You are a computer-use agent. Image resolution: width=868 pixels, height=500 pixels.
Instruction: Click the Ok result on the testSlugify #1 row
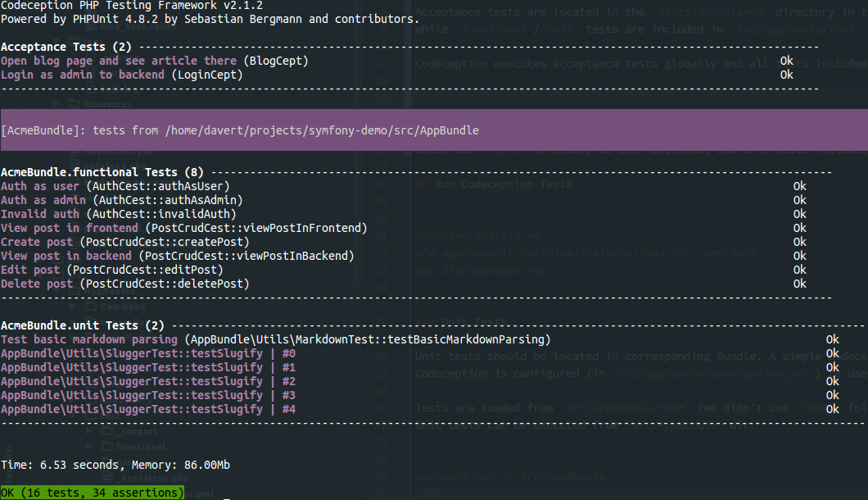(833, 367)
